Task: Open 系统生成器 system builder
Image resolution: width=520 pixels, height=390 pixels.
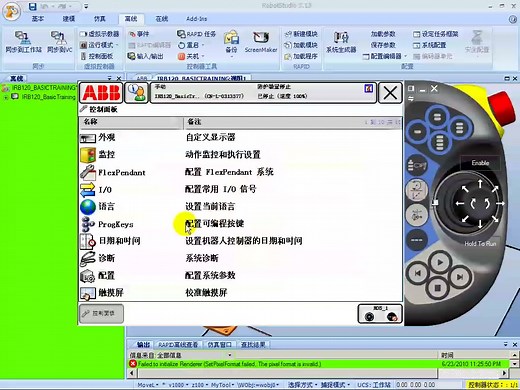Action: pos(341,42)
